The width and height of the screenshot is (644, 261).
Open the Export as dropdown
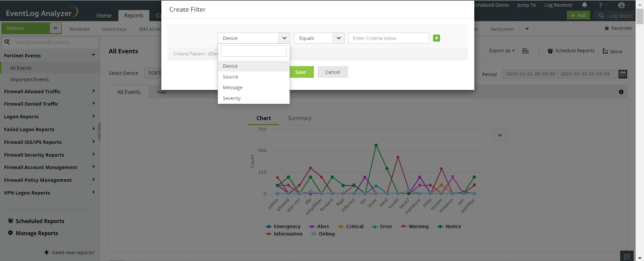pyautogui.click(x=501, y=51)
